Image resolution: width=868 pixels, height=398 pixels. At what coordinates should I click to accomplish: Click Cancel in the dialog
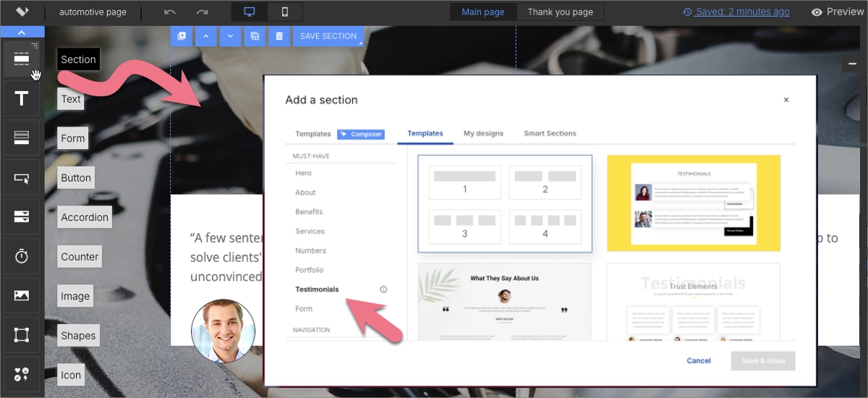(699, 360)
